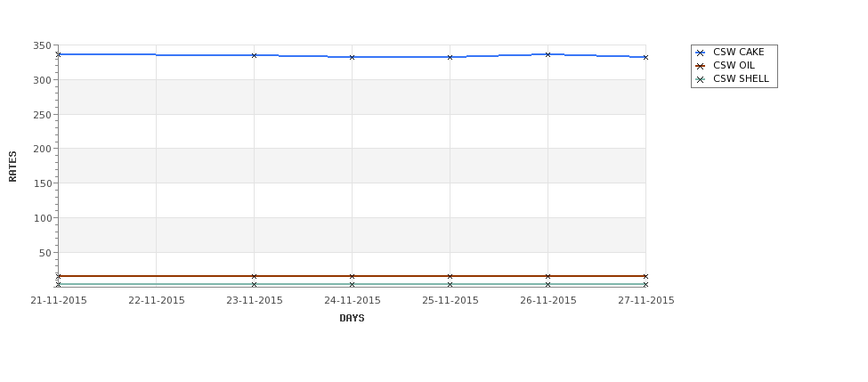Screen dimensions: 868x382
Task: Click the CSW CAKE legend marker icon
Action: pyautogui.click(x=700, y=53)
